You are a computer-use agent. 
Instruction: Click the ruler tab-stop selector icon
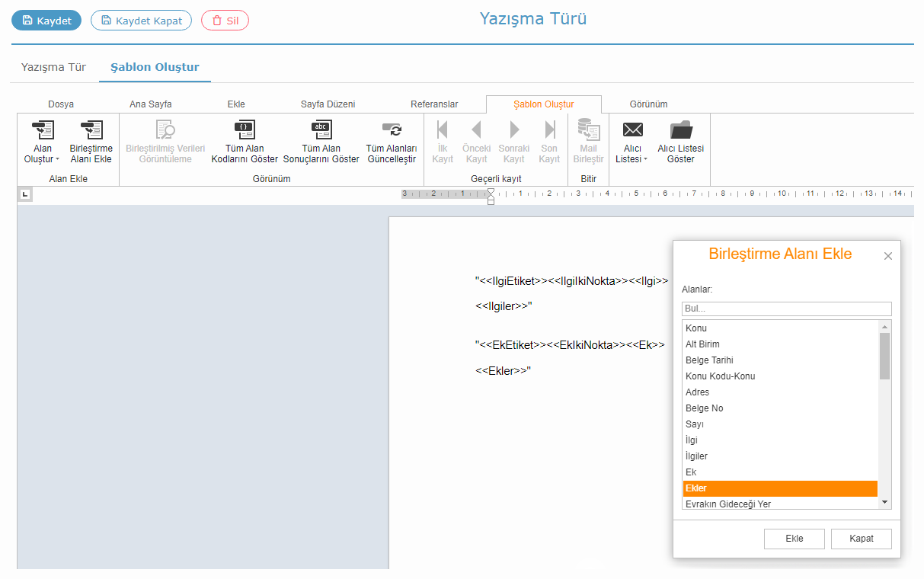point(25,196)
